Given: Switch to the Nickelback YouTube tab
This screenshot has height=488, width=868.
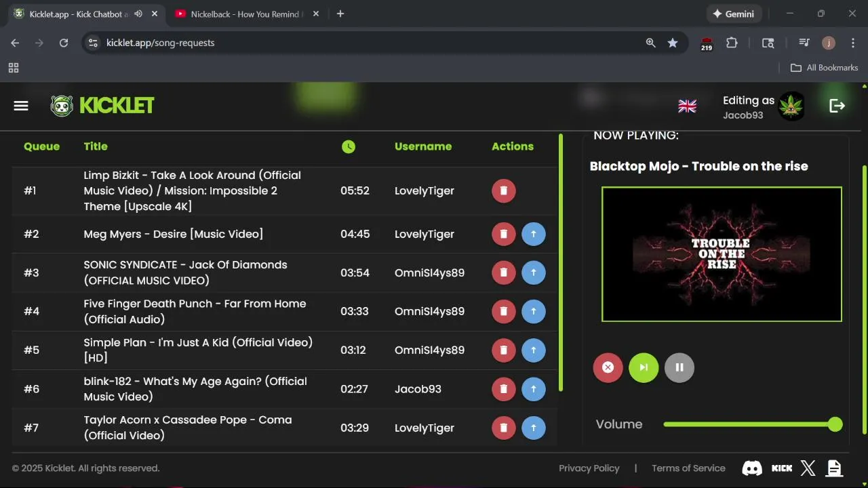Looking at the screenshot, I should 245,14.
